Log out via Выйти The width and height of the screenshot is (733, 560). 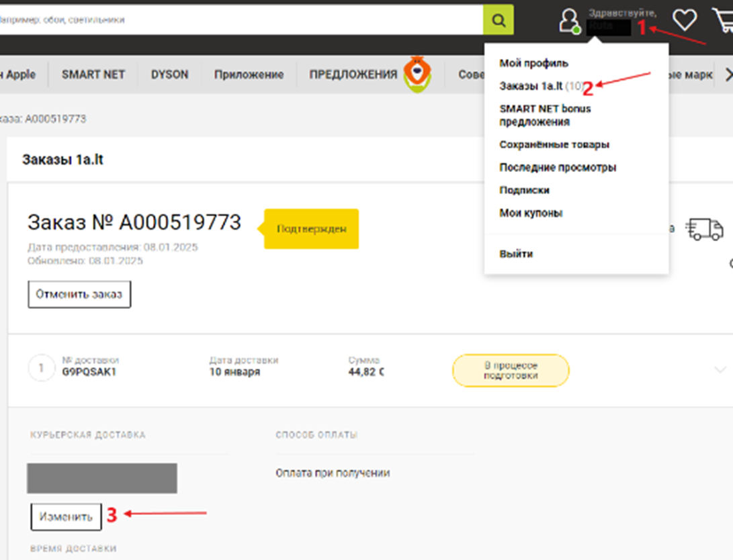tap(516, 254)
